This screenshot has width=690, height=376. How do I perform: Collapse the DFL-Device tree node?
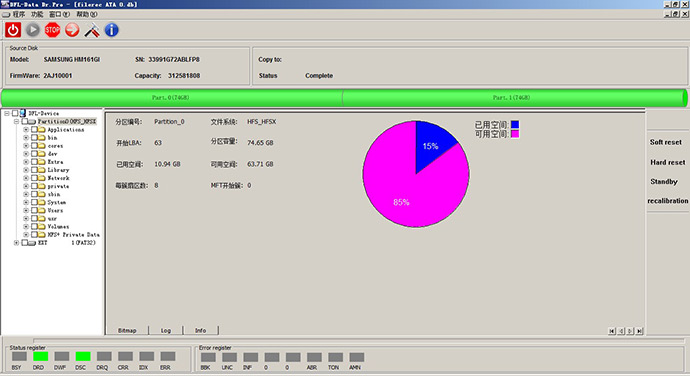[7, 113]
